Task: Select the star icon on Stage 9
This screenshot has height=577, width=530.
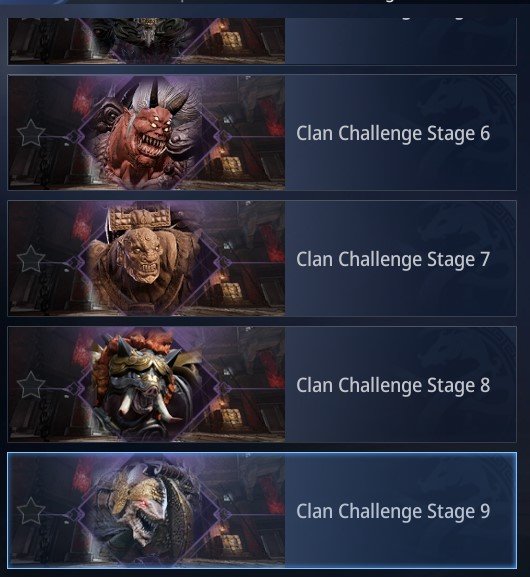Action: click(x=31, y=511)
